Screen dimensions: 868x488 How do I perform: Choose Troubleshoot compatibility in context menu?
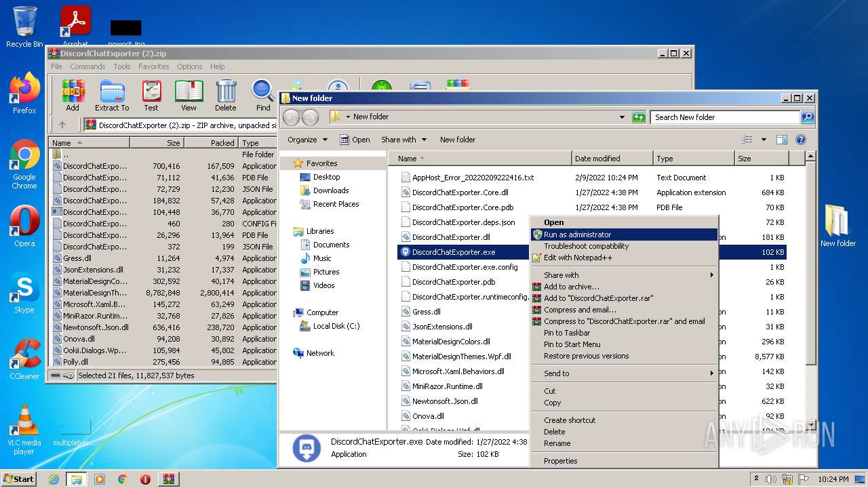coord(624,246)
